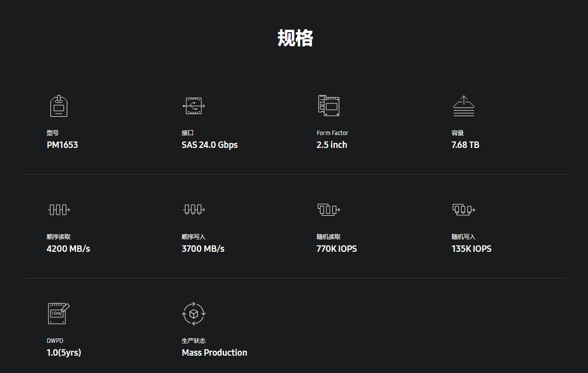Click the sequential read icon above 顺序读取

(x=59, y=209)
